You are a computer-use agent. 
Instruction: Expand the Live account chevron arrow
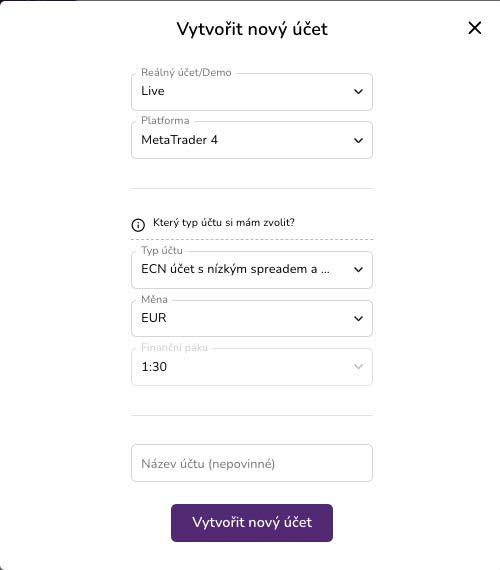[358, 91]
